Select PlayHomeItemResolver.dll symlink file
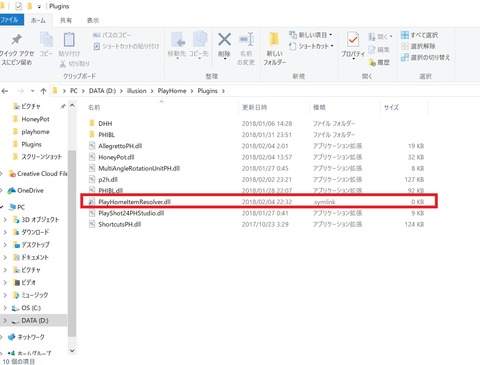The width and height of the screenshot is (480, 365). tap(257, 202)
